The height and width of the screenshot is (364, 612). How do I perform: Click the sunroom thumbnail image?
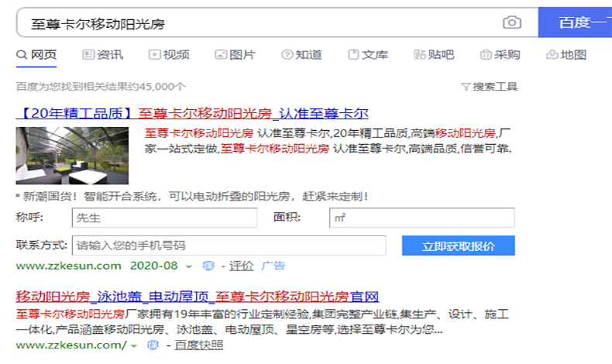click(x=72, y=156)
